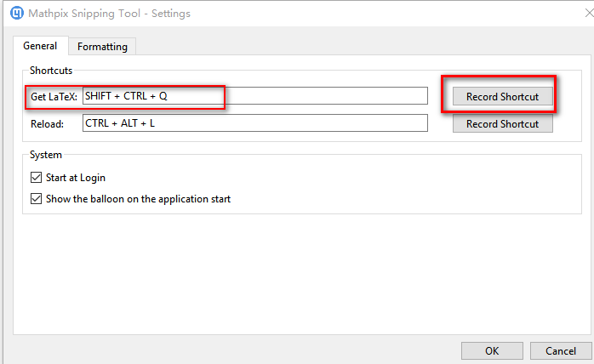Click the 'System' group heading
Image resolution: width=594 pixels, height=364 pixels.
(x=45, y=155)
